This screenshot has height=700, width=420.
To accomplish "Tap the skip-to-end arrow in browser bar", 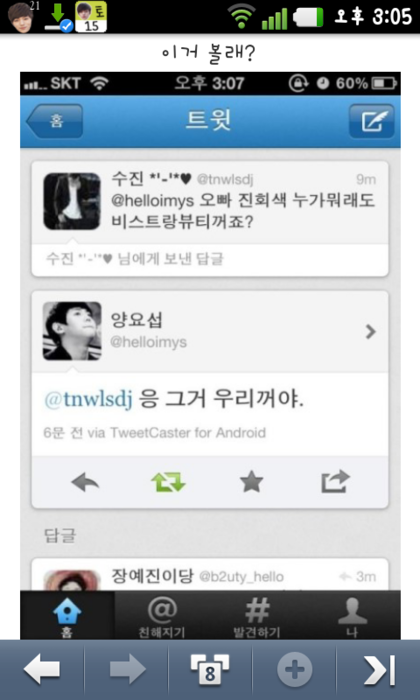I will coord(379,670).
